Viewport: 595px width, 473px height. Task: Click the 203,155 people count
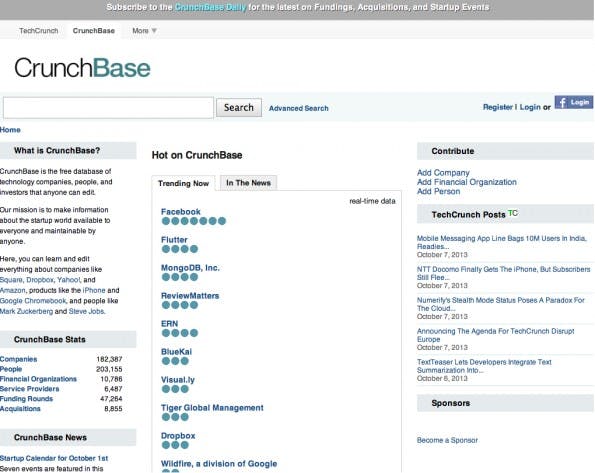click(109, 369)
